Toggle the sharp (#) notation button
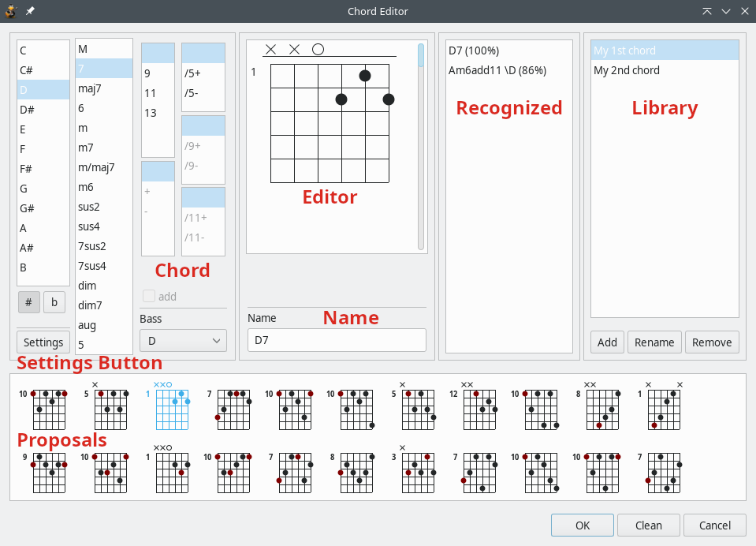The height and width of the screenshot is (546, 756). point(28,301)
